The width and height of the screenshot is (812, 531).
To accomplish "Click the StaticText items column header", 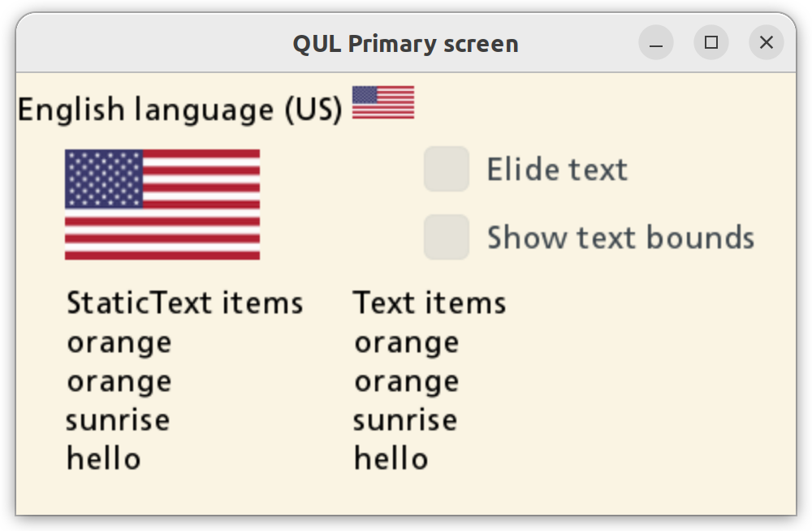I will click(x=184, y=303).
